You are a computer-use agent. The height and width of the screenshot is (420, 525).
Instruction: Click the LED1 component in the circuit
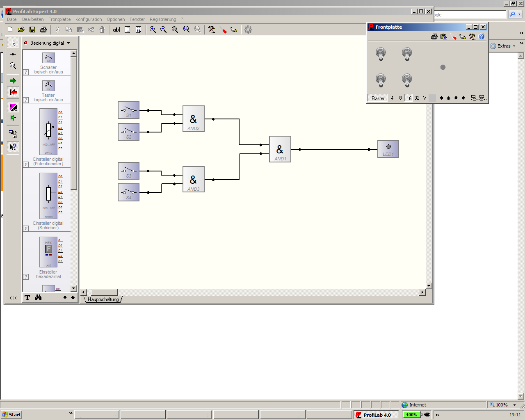click(388, 149)
